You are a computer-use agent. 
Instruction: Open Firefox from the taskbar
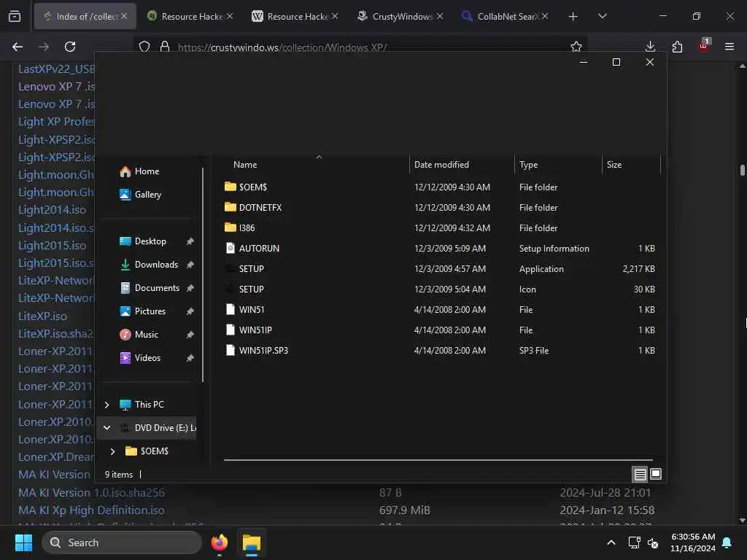click(220, 542)
